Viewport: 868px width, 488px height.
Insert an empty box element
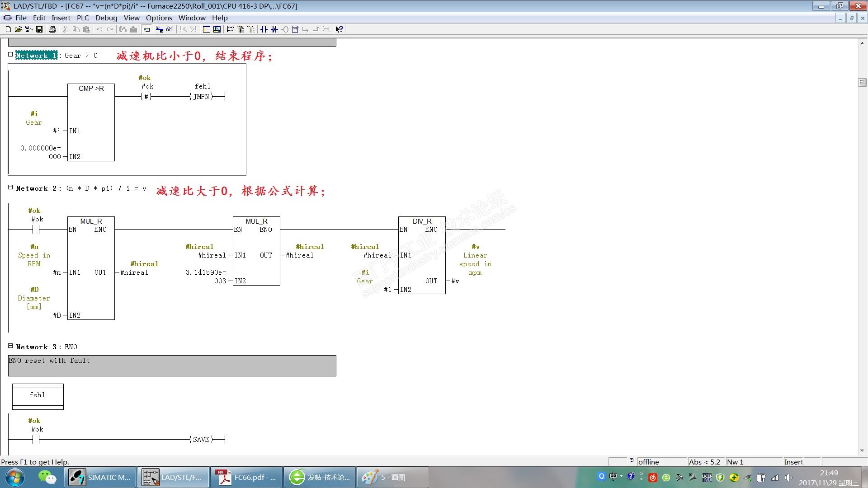pyautogui.click(x=295, y=29)
